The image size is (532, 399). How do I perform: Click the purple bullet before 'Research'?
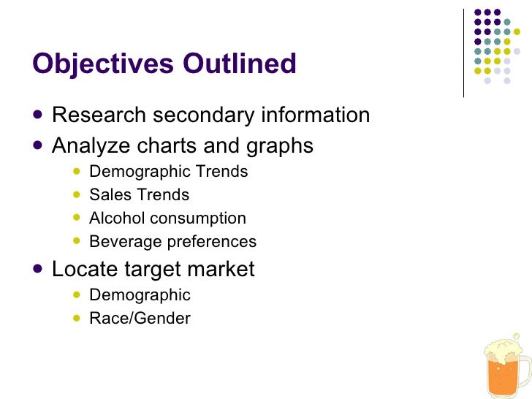pyautogui.click(x=38, y=114)
